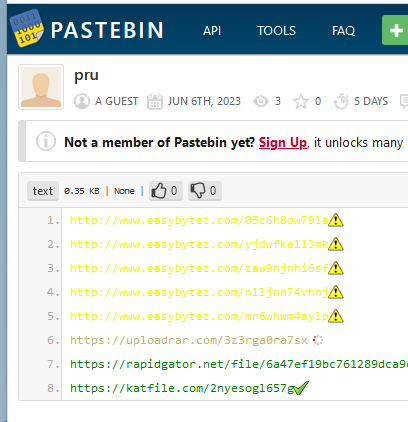The height and width of the screenshot is (422, 408).
Task: Click the eye views icon
Action: tap(261, 101)
